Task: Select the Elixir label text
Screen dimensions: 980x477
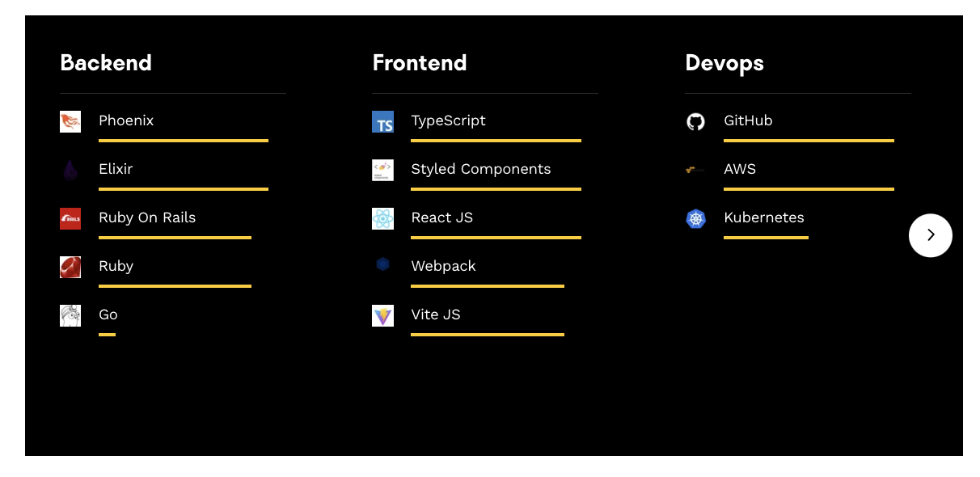Action: coord(116,169)
